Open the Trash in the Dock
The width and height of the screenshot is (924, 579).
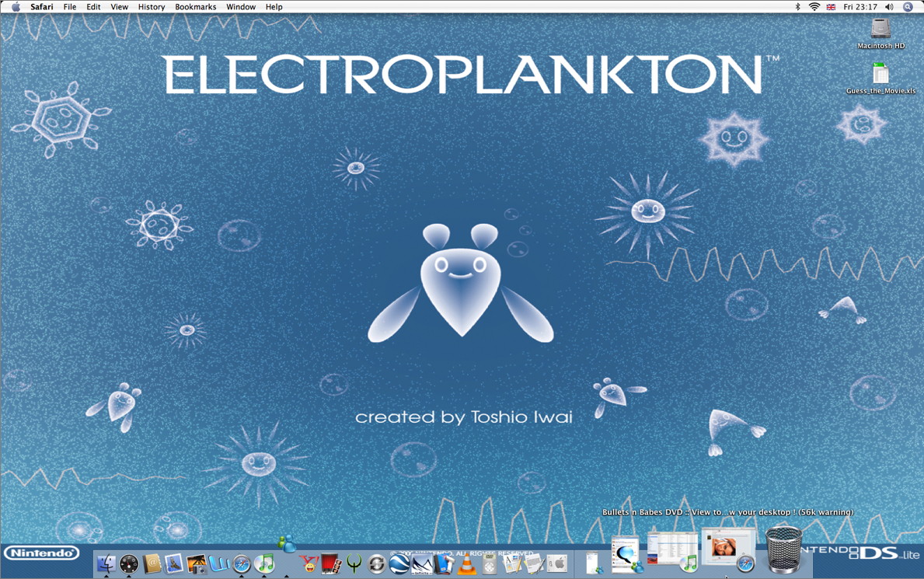[784, 549]
